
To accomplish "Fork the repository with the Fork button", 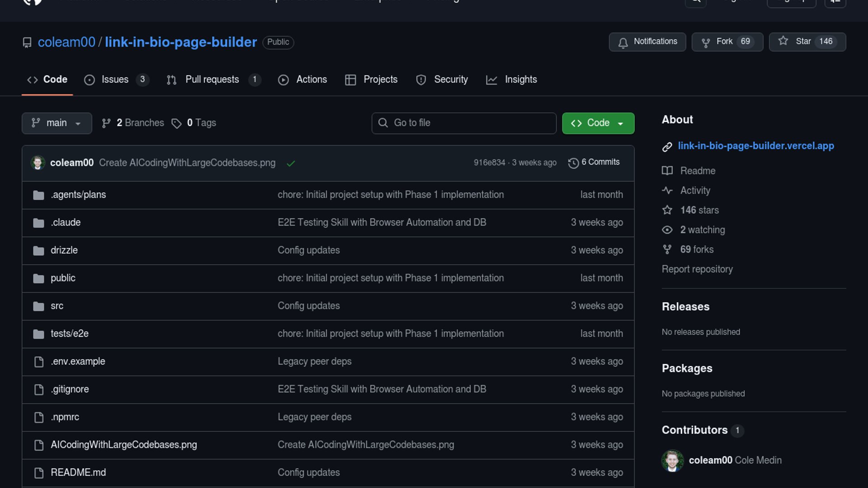I will pyautogui.click(x=727, y=42).
